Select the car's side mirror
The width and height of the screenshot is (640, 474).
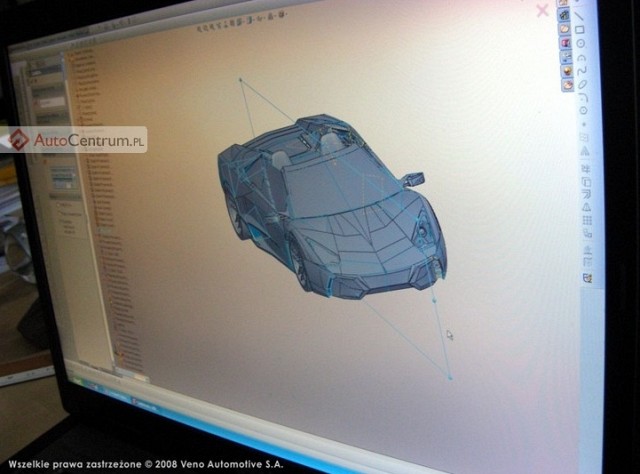tap(414, 178)
